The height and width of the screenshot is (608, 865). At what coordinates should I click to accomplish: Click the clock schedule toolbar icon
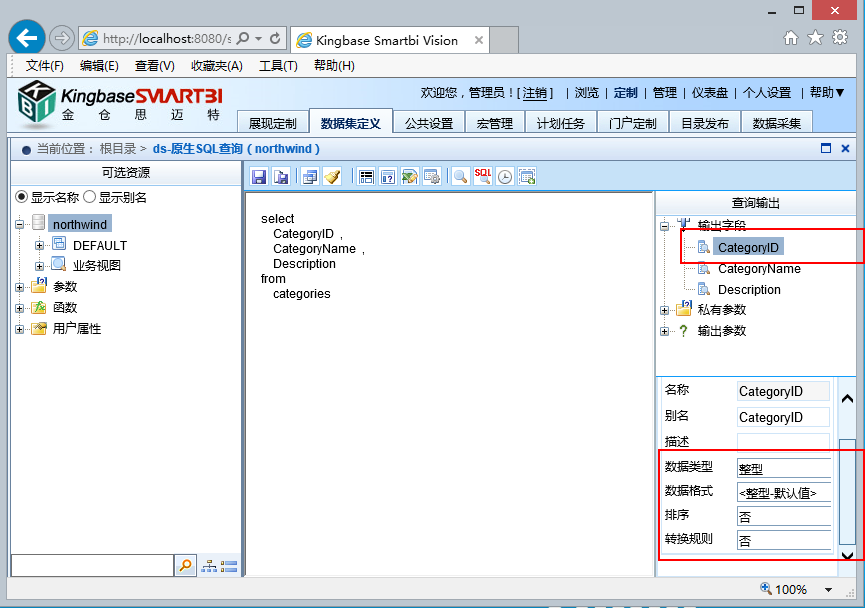pos(505,177)
